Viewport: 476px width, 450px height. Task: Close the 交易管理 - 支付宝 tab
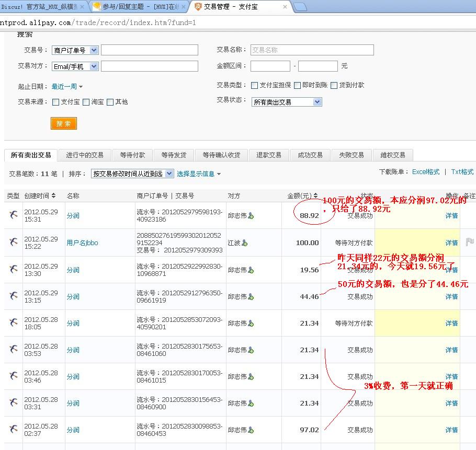click(285, 7)
